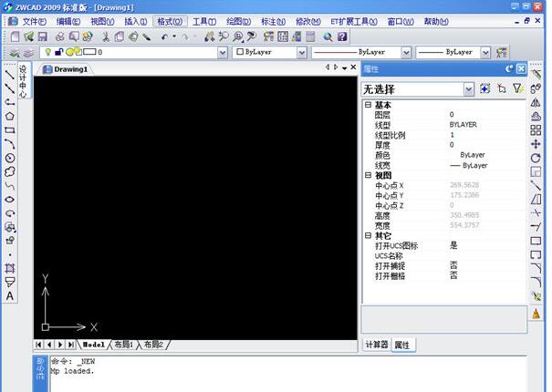Choose the multiline Text tool (A)
The image size is (552, 392).
click(9, 295)
